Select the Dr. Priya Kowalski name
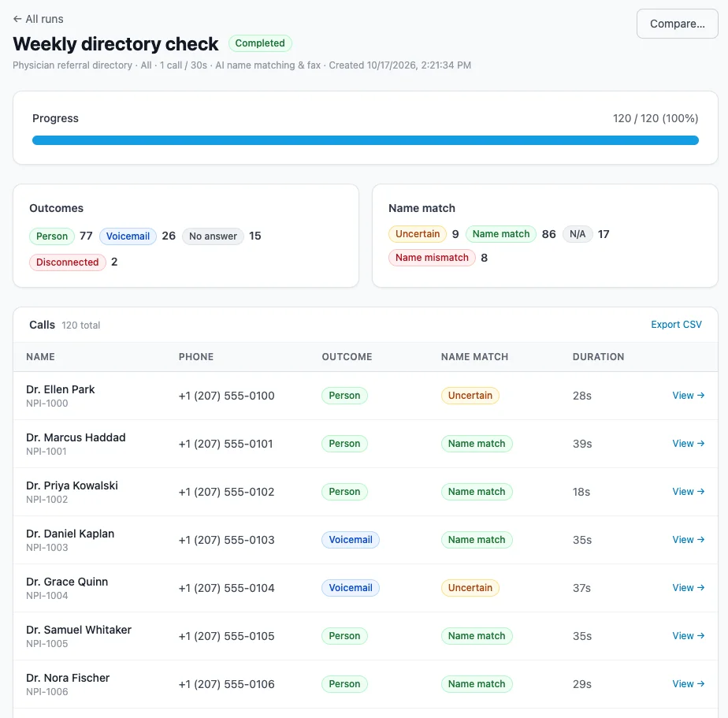 point(72,485)
